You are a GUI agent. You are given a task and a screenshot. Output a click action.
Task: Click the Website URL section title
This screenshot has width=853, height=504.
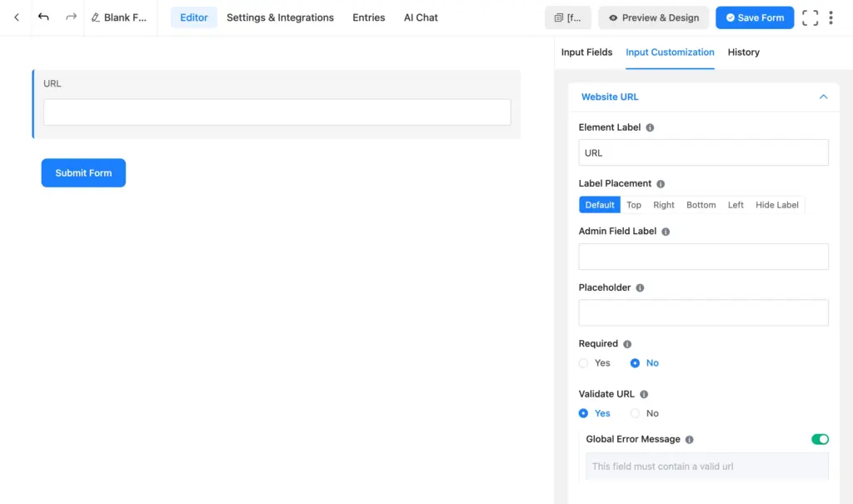tap(609, 97)
